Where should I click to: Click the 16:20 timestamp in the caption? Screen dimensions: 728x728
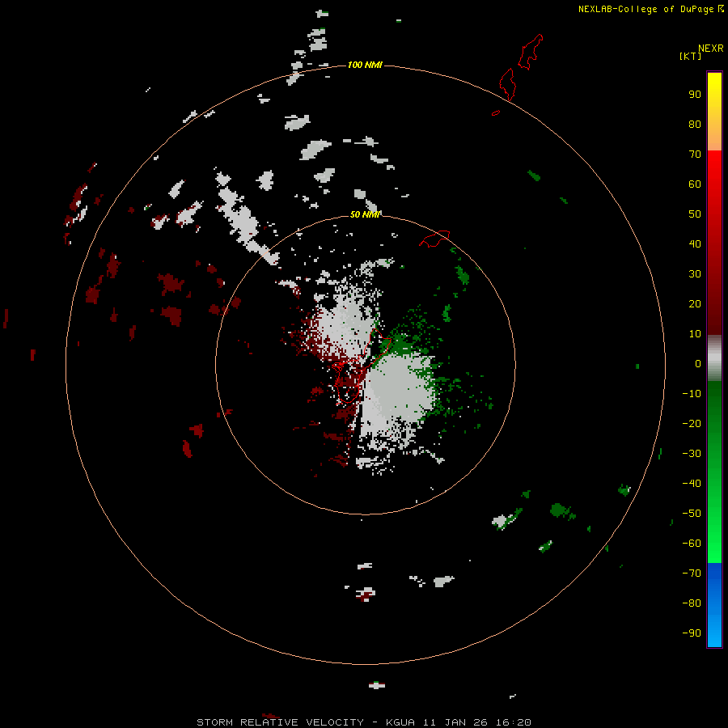click(x=513, y=722)
